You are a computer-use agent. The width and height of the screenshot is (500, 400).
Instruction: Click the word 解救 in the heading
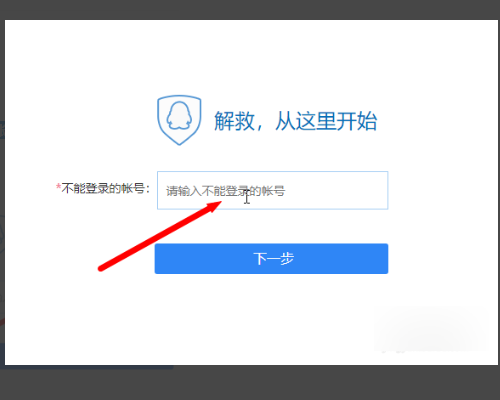tap(234, 121)
